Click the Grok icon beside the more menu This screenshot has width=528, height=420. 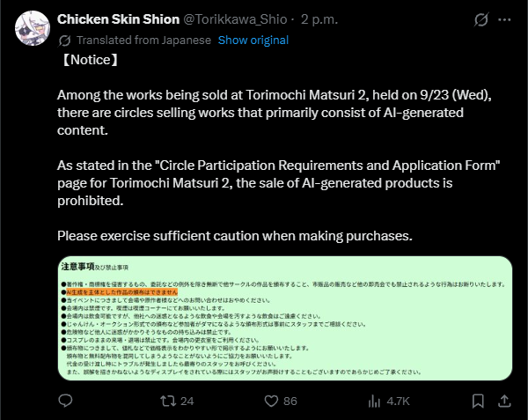click(x=480, y=20)
